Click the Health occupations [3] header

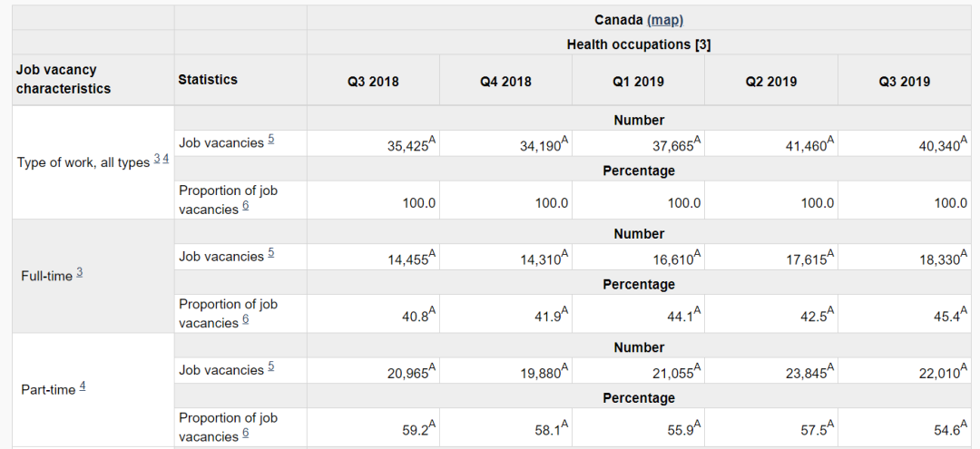click(x=638, y=44)
